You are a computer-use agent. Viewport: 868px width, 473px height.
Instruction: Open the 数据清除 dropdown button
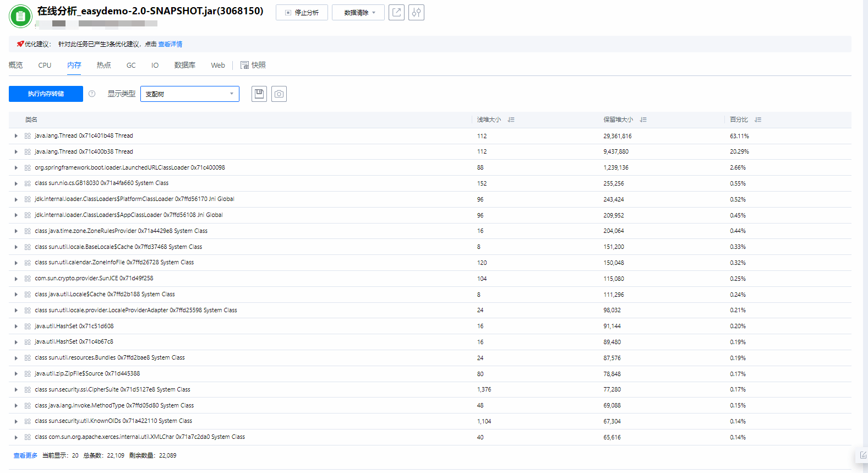click(358, 12)
